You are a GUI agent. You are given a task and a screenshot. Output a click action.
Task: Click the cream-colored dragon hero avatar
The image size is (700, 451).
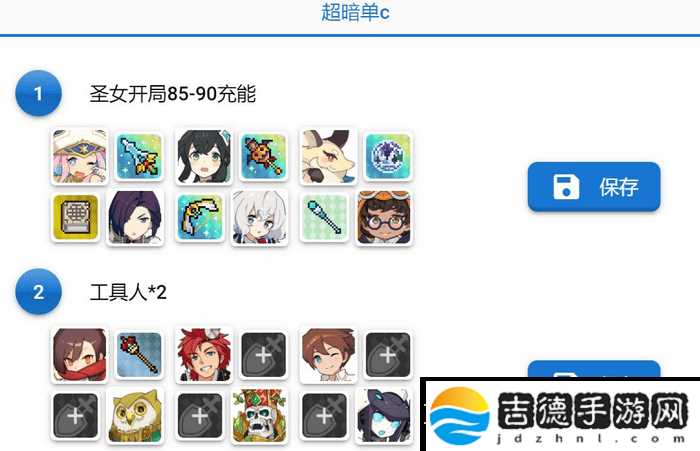pos(329,156)
